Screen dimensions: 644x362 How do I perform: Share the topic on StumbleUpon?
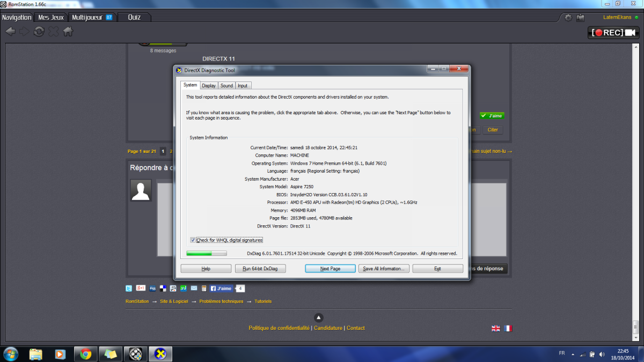(x=183, y=288)
